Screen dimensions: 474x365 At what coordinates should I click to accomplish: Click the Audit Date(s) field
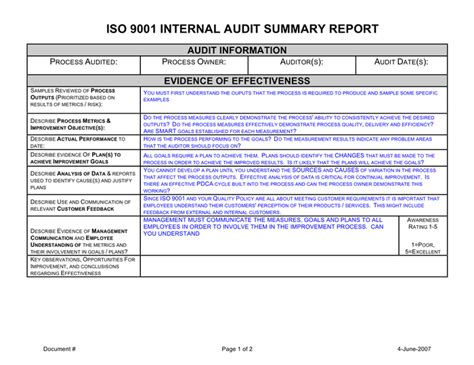[401, 65]
